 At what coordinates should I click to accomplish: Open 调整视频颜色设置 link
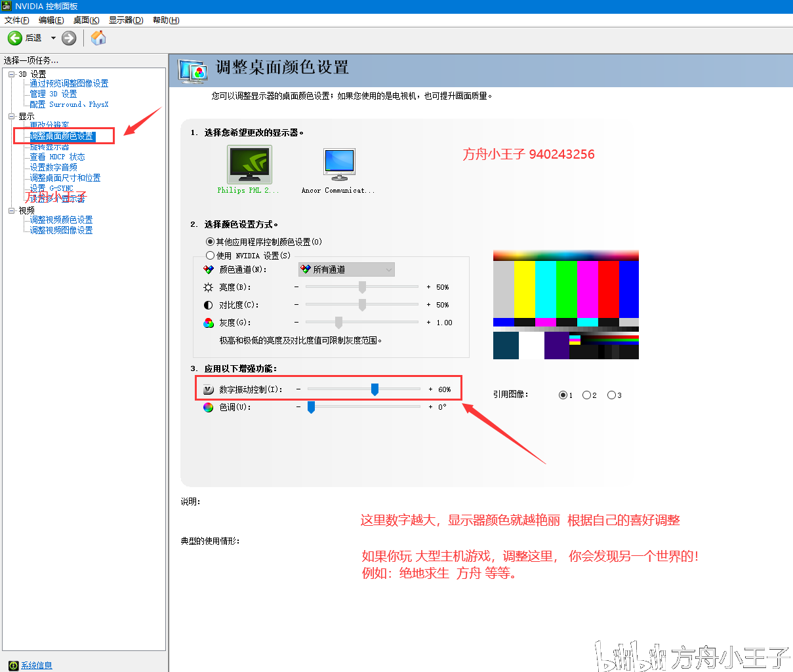point(61,220)
